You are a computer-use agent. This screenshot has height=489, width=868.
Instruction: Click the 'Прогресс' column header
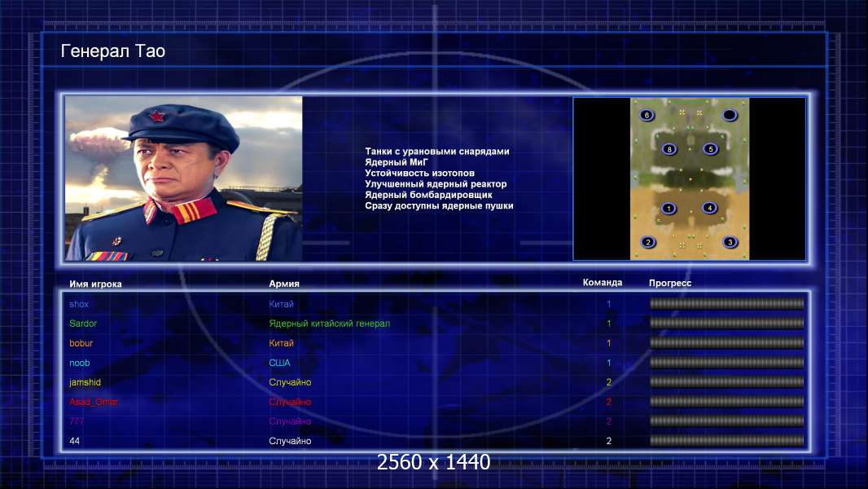(x=670, y=283)
